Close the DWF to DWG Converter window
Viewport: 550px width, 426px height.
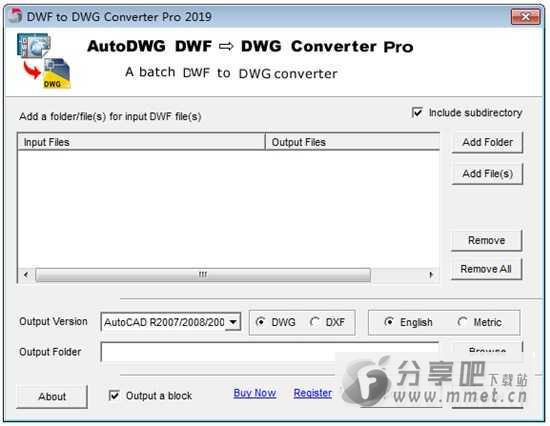tap(525, 17)
